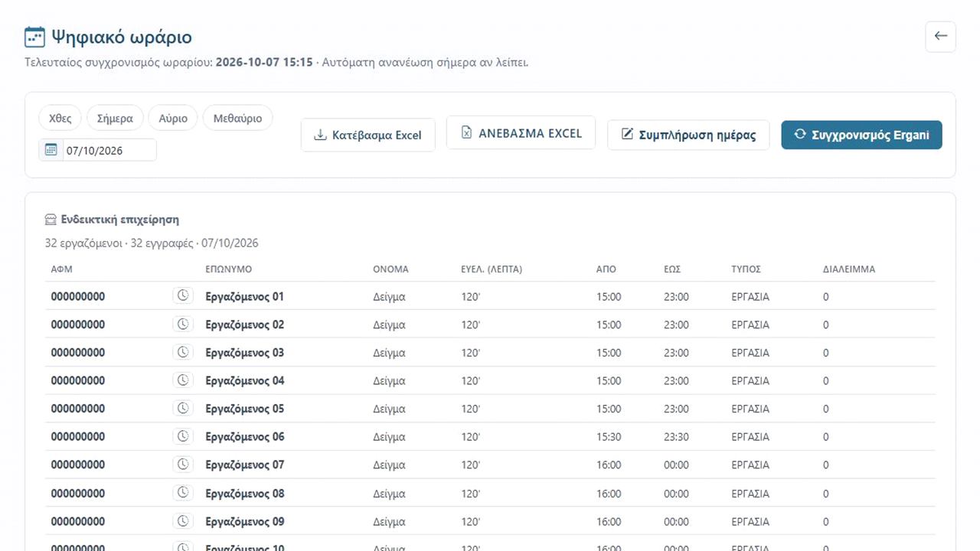Click the back arrow button

pos(940,37)
